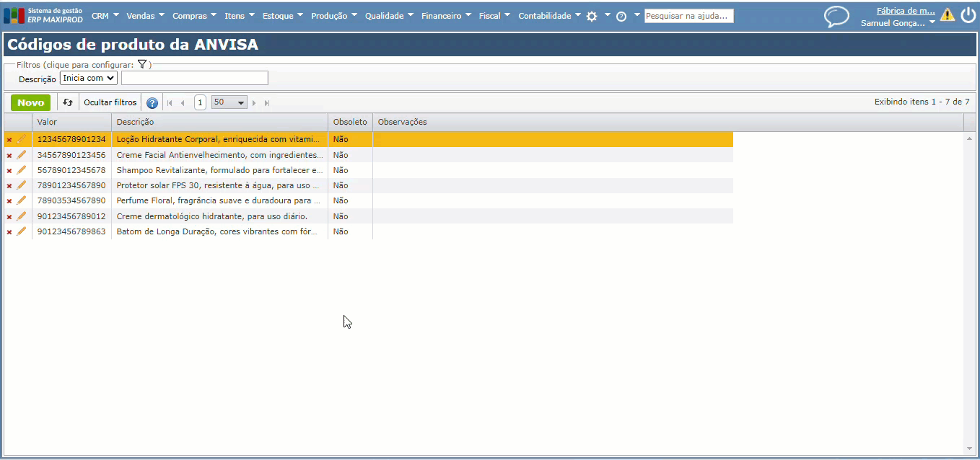Open the Contabilidade menu
The height and width of the screenshot is (460, 980).
pyautogui.click(x=550, y=16)
